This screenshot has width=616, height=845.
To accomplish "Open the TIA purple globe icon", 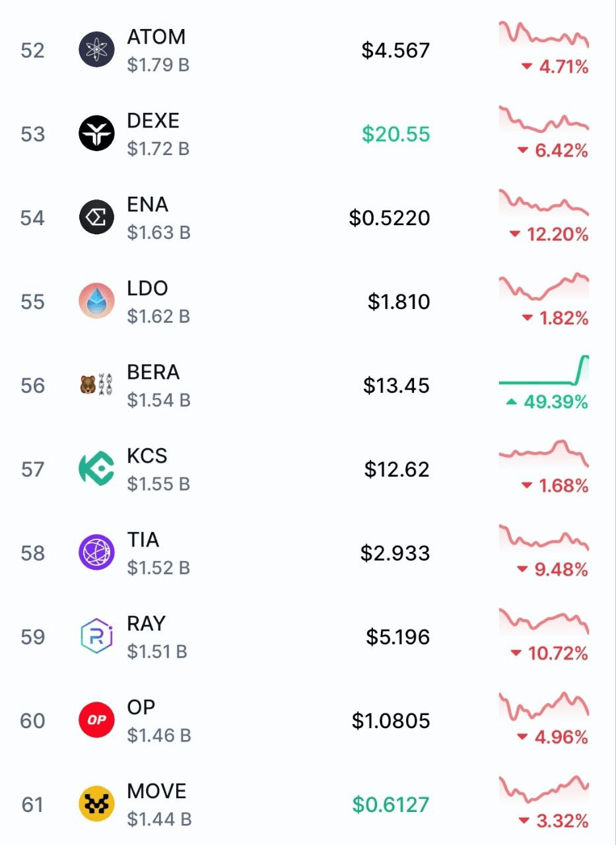I will click(x=97, y=553).
